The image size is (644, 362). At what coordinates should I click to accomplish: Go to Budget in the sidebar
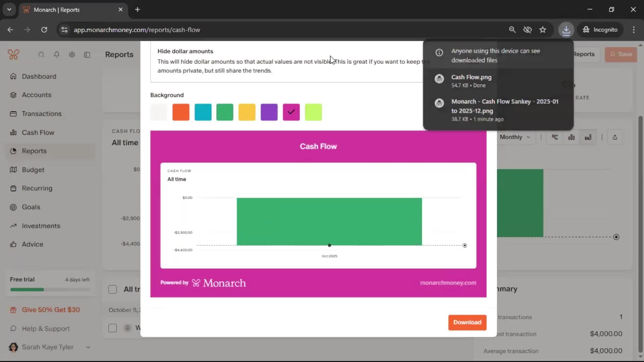(33, 170)
